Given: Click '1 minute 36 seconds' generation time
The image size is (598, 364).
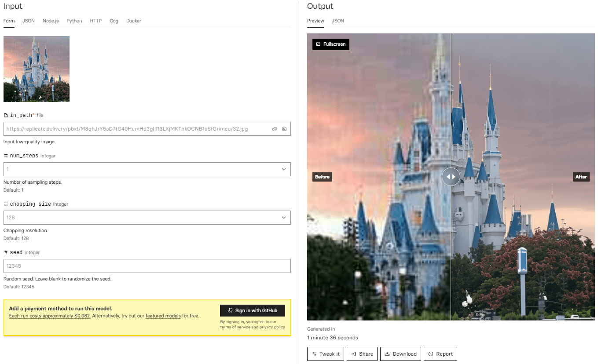Looking at the screenshot, I should click(x=333, y=338).
